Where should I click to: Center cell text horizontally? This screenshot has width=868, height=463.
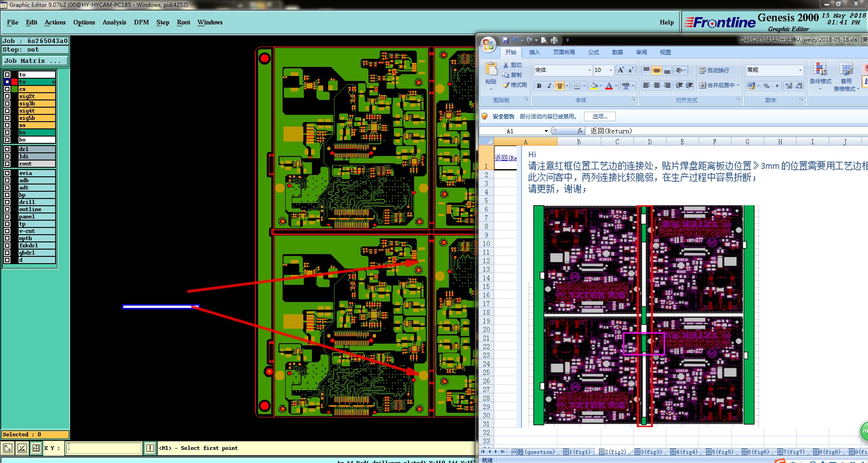coord(657,85)
